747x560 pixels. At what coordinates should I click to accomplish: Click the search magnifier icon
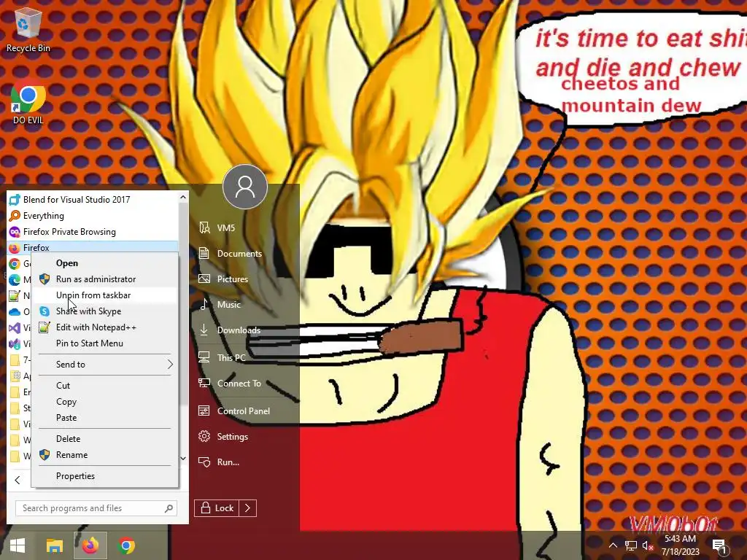[x=169, y=508]
